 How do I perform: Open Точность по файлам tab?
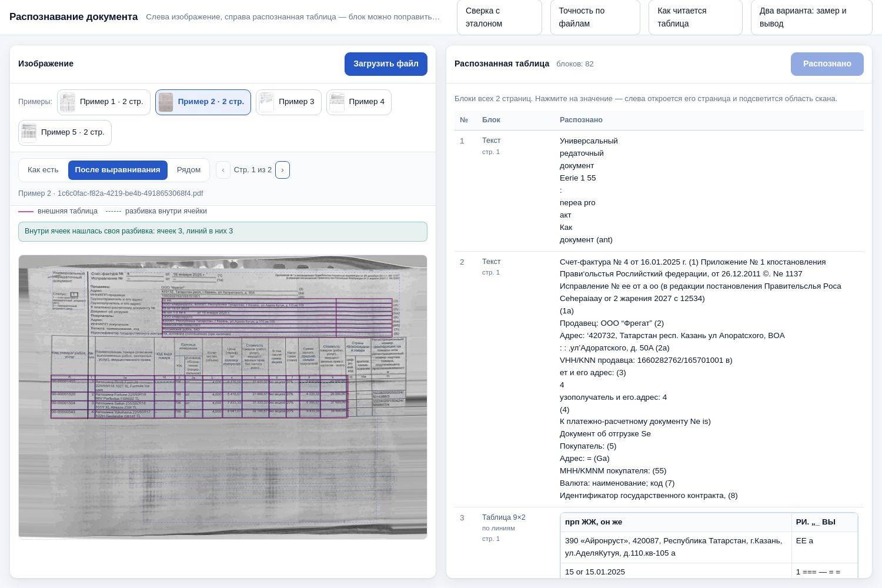(x=595, y=17)
